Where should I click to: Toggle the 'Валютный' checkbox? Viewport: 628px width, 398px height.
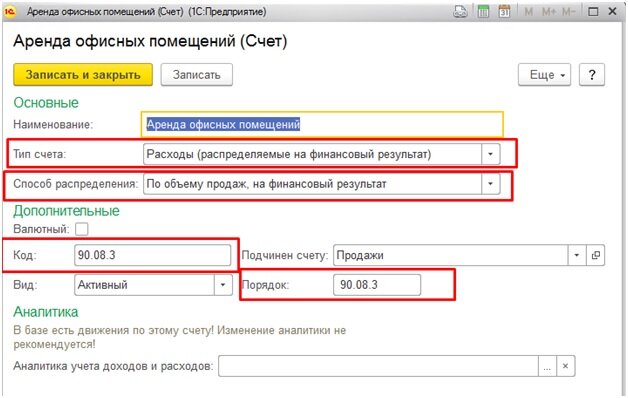(x=82, y=229)
